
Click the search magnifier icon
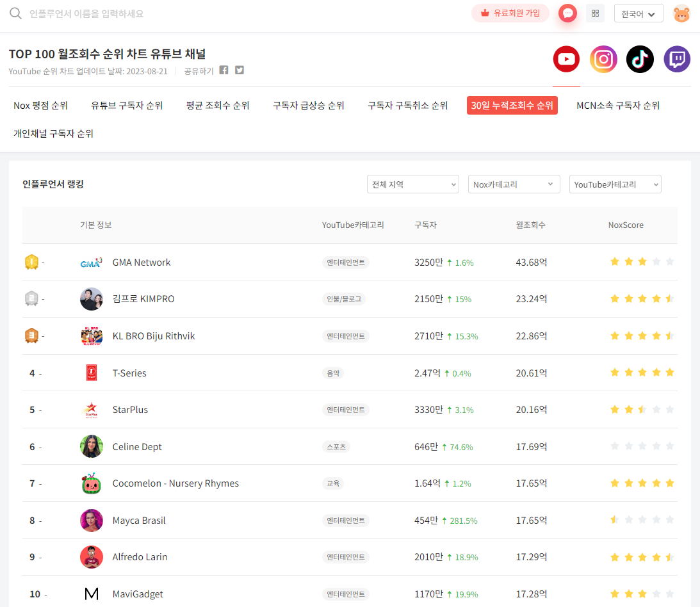tap(15, 13)
